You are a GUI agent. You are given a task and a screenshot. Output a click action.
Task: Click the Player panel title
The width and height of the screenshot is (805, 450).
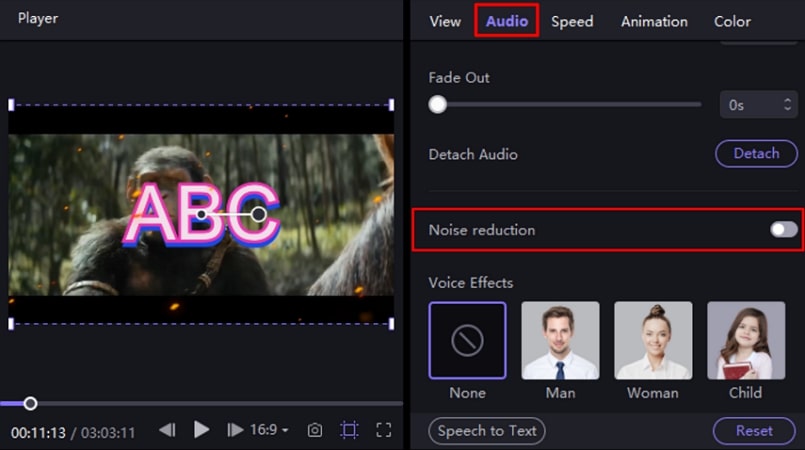[38, 18]
